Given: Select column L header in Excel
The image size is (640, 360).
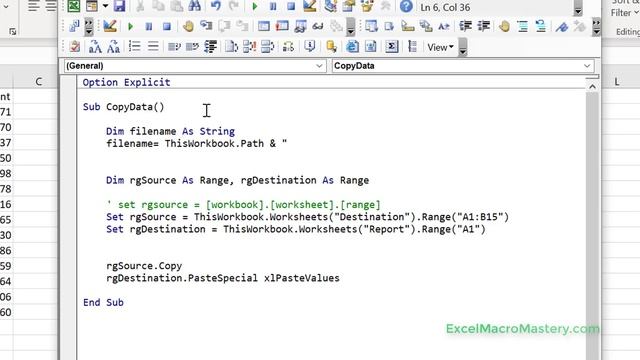Looking at the screenshot, I should (617, 82).
